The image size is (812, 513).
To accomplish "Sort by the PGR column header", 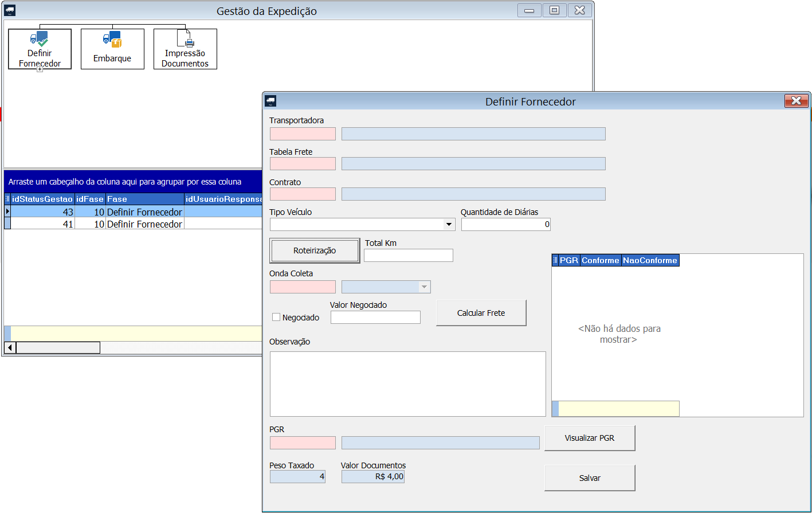I will 569,260.
